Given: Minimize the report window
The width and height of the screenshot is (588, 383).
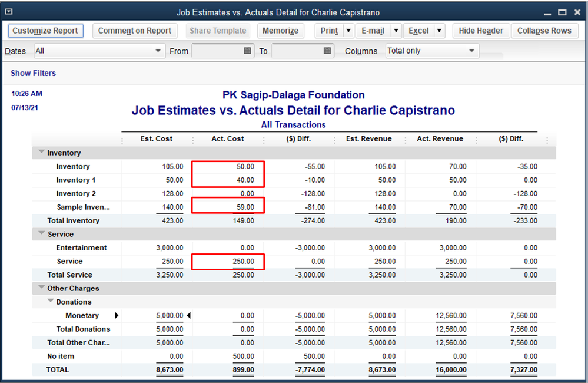Looking at the screenshot, I should (547, 13).
